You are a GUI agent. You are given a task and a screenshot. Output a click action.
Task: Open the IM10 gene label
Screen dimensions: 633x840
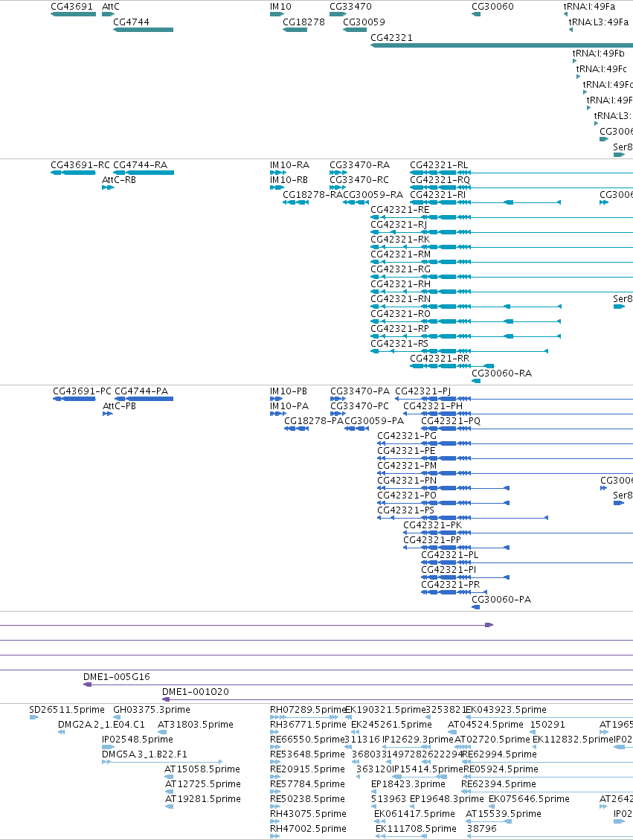[280, 7]
